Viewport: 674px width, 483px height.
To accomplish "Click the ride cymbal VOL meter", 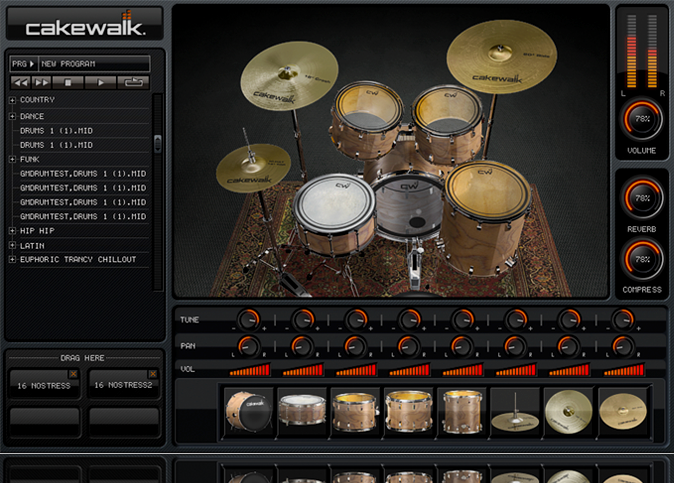I will pyautogui.click(x=623, y=370).
